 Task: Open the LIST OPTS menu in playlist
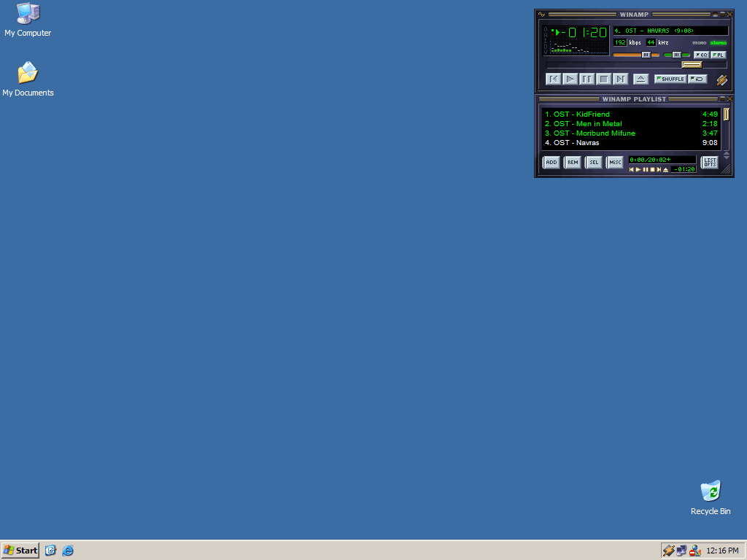point(710,163)
